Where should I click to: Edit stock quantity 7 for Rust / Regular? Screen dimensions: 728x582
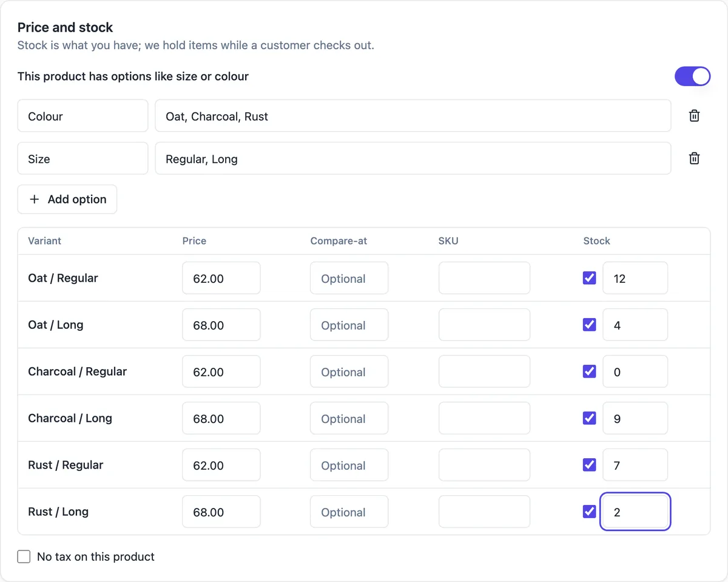(635, 465)
